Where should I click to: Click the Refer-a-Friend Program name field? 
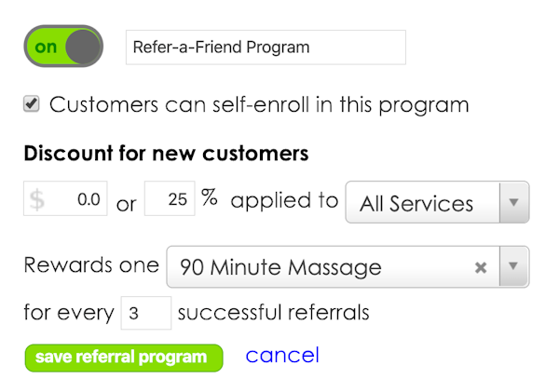pos(266,47)
